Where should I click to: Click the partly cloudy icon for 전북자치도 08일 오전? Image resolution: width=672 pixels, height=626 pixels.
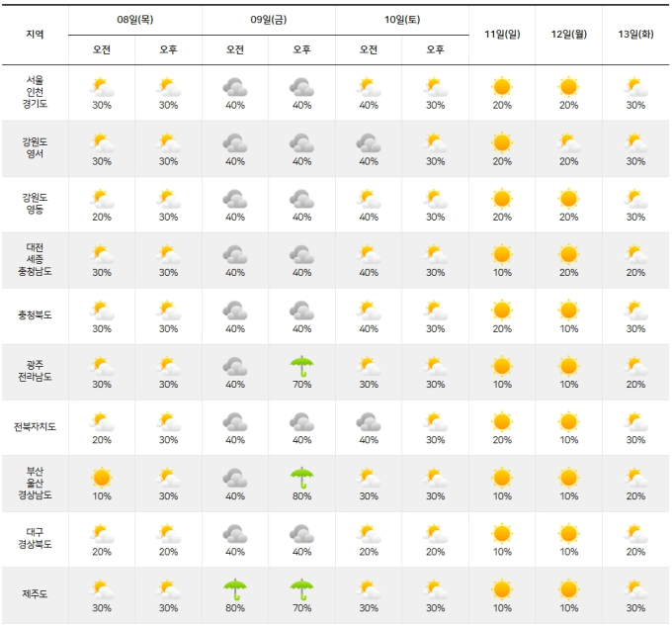[102, 422]
